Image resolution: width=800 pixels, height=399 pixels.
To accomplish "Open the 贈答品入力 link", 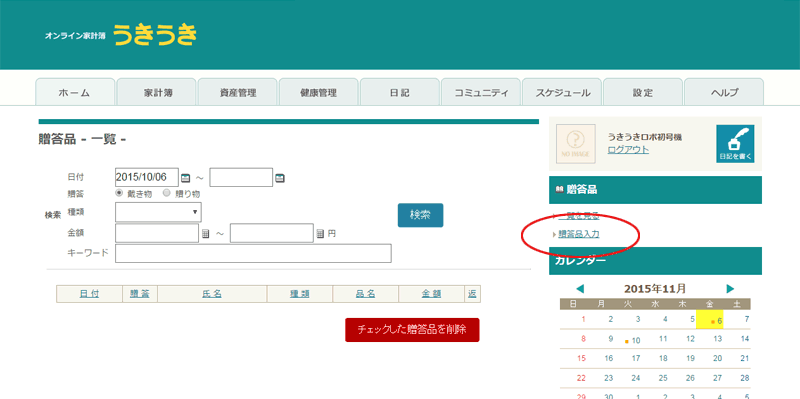I will (579, 235).
